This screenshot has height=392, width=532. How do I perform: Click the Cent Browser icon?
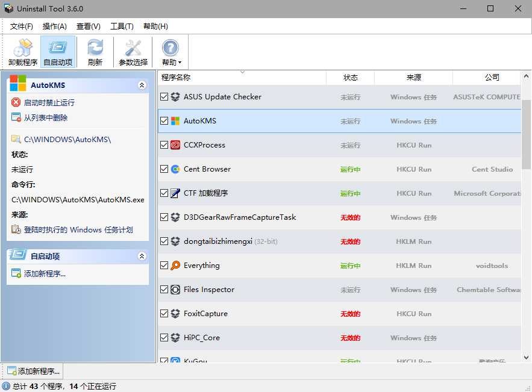(175, 169)
